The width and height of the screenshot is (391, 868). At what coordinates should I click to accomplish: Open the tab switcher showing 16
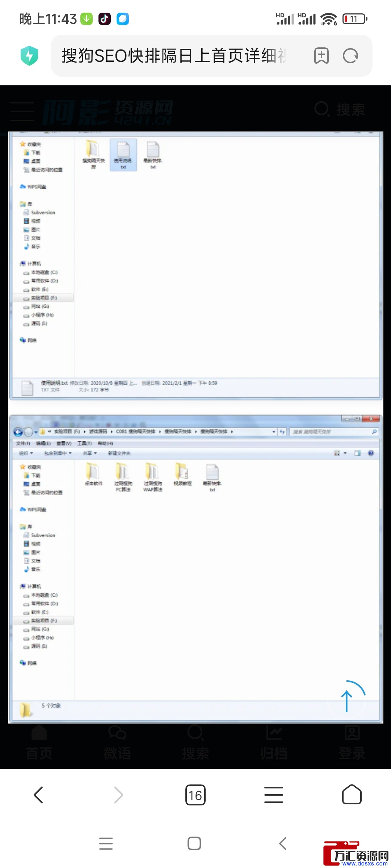(x=195, y=795)
